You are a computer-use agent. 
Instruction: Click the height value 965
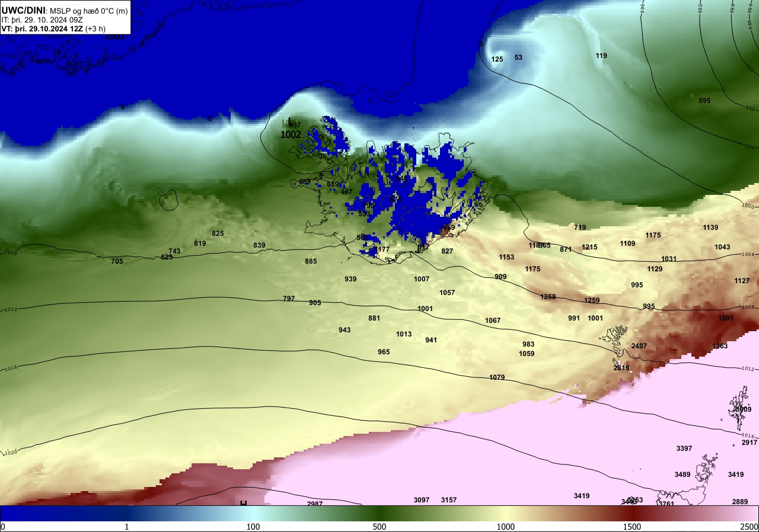pos(384,352)
